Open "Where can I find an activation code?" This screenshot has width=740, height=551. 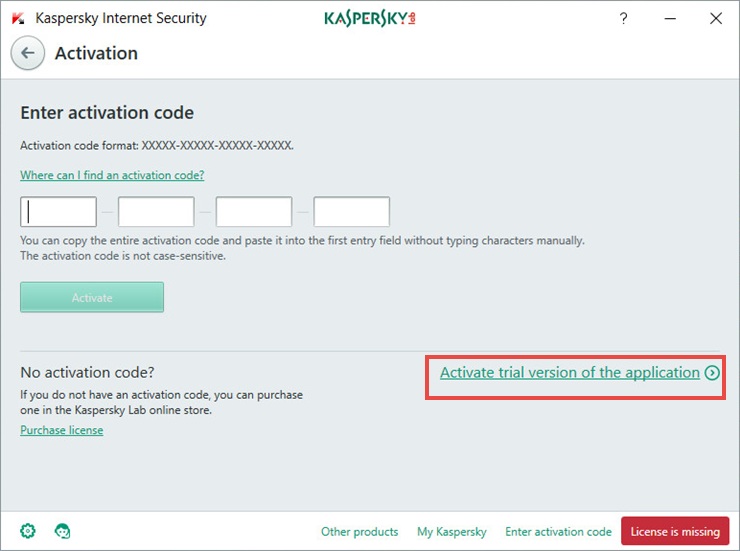point(112,175)
